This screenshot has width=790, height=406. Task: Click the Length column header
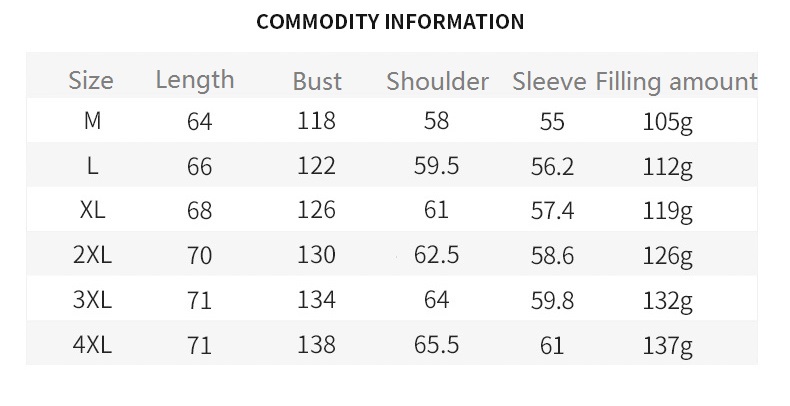[195, 79]
